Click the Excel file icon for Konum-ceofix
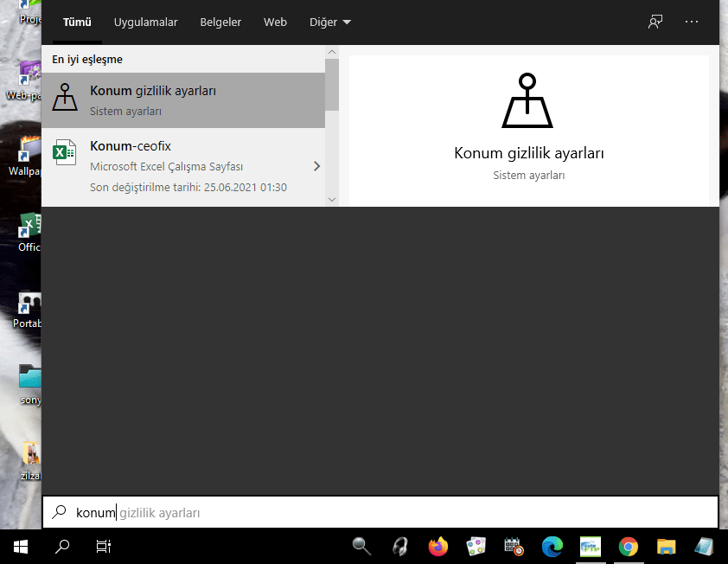The height and width of the screenshot is (564, 728). click(x=65, y=152)
